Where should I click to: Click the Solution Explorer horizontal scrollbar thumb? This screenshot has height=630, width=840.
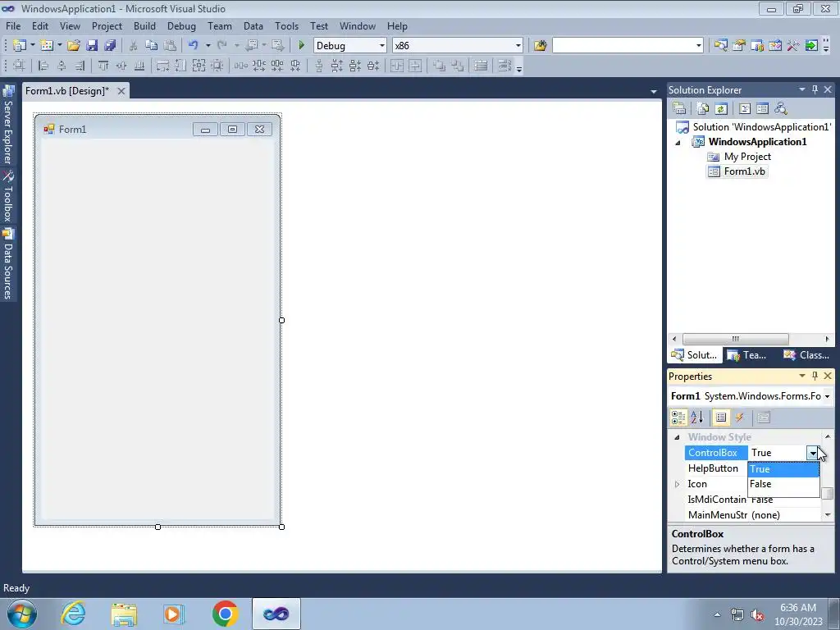coord(736,339)
